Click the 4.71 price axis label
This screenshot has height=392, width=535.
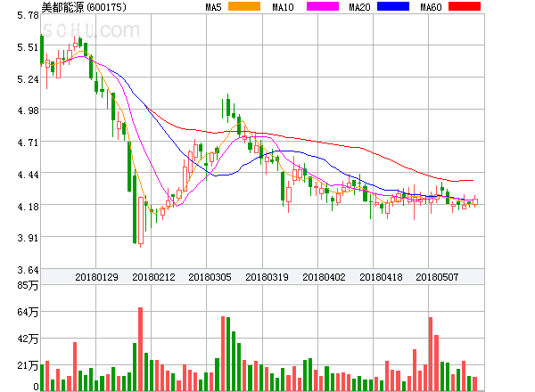(x=28, y=143)
